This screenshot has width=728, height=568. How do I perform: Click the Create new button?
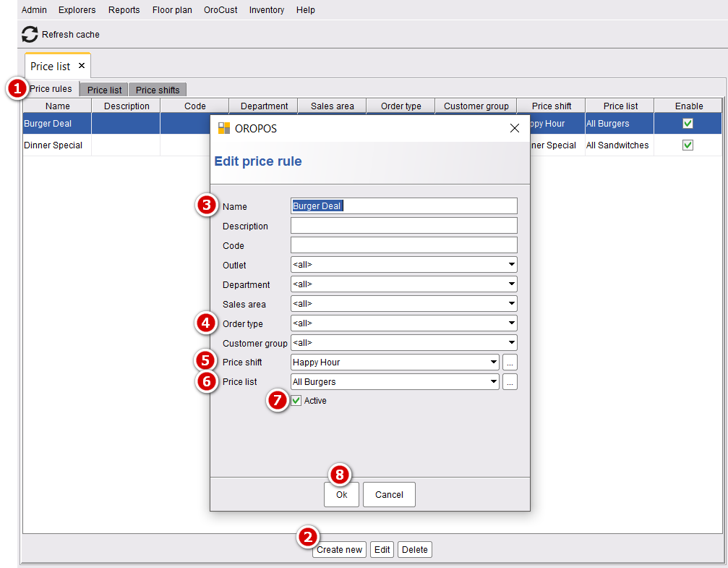[x=339, y=549]
